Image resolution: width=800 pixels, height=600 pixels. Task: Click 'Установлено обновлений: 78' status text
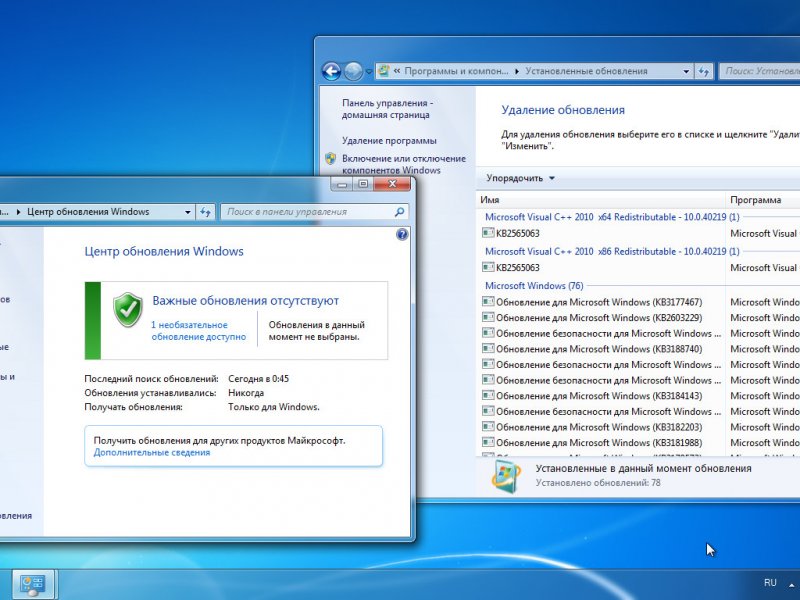click(x=597, y=483)
